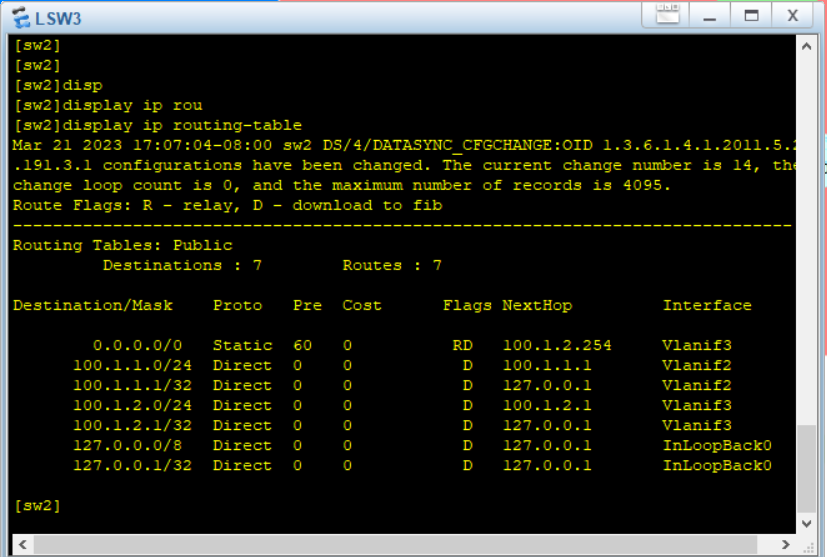Click 'Routing Tables: Public' text
This screenshot has width=827, height=557.
[x=122, y=245]
